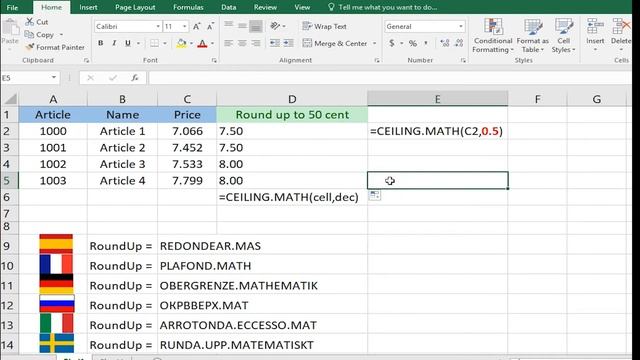Select Bottom Align icon
Viewport: 640px width, 360px height.
tap(256, 26)
